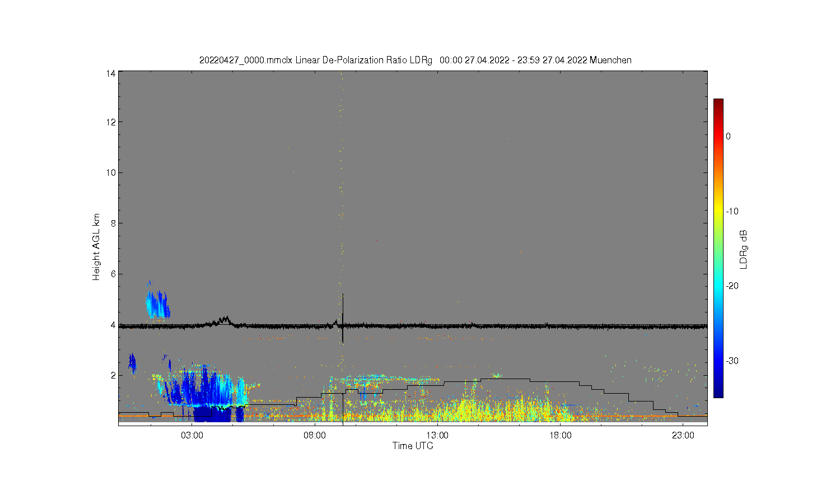Screen dimensions: 840x504
Task: Click the 18:00 time tick label
Action: (x=560, y=435)
